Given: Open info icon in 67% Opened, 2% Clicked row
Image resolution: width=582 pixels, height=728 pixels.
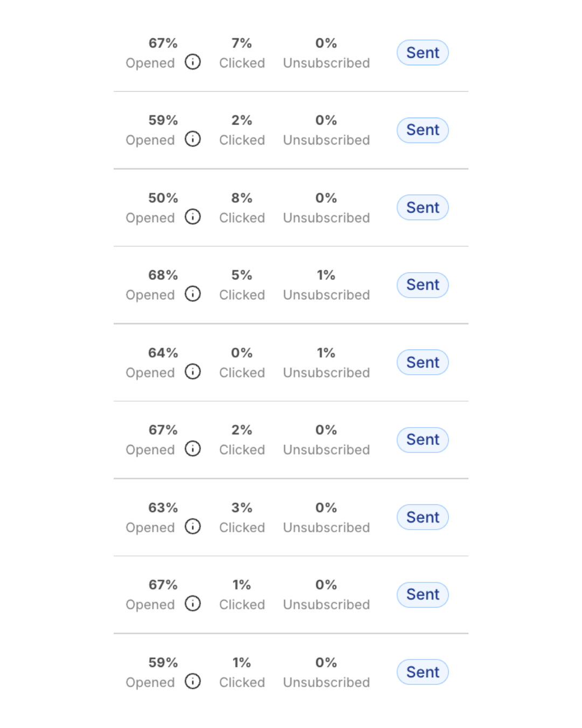Looking at the screenshot, I should 192,449.
